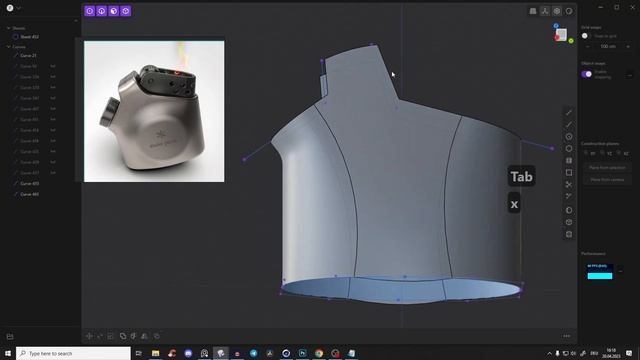This screenshot has height=360, width=640.
Task: Click the taskbar search box
Action: [x=73, y=353]
